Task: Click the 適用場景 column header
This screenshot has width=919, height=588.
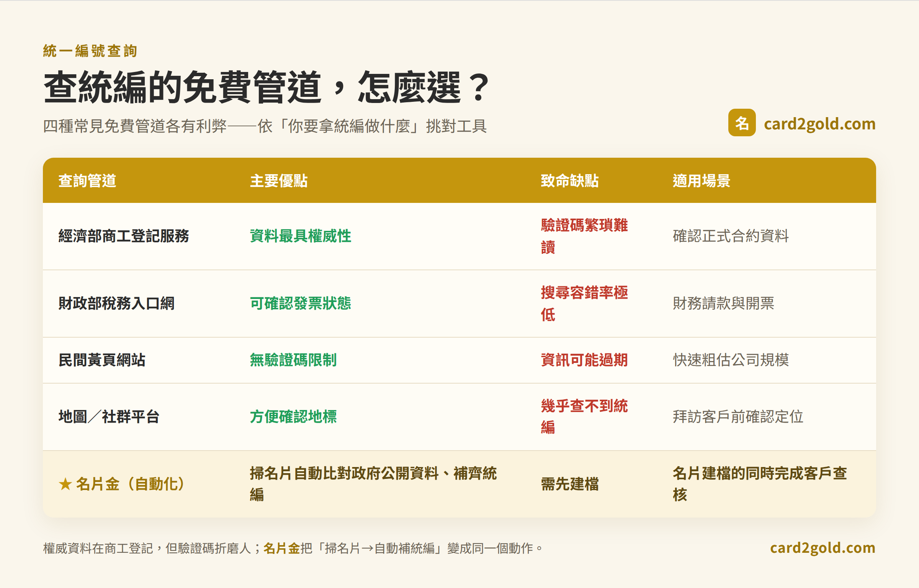Action: point(702,181)
